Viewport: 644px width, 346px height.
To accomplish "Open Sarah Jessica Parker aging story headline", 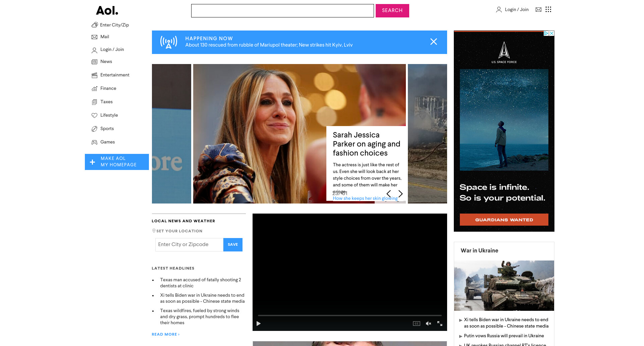I will [367, 144].
